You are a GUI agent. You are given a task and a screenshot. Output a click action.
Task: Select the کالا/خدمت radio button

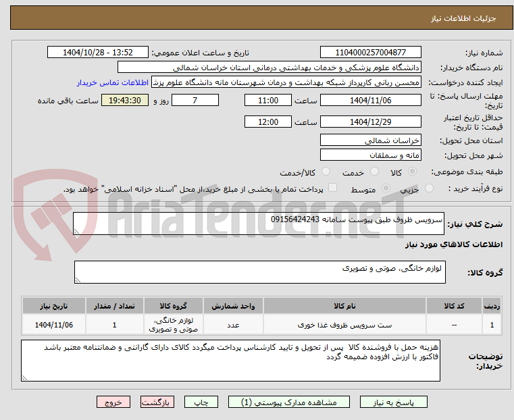coord(326,172)
